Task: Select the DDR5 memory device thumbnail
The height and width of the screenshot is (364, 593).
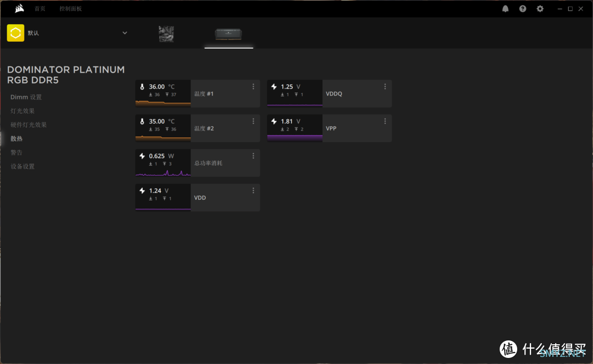Action: [x=228, y=34]
